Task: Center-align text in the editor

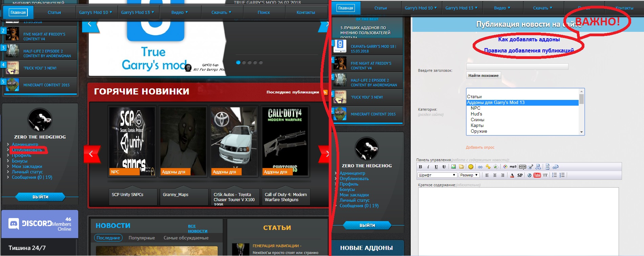Action: coord(495,175)
